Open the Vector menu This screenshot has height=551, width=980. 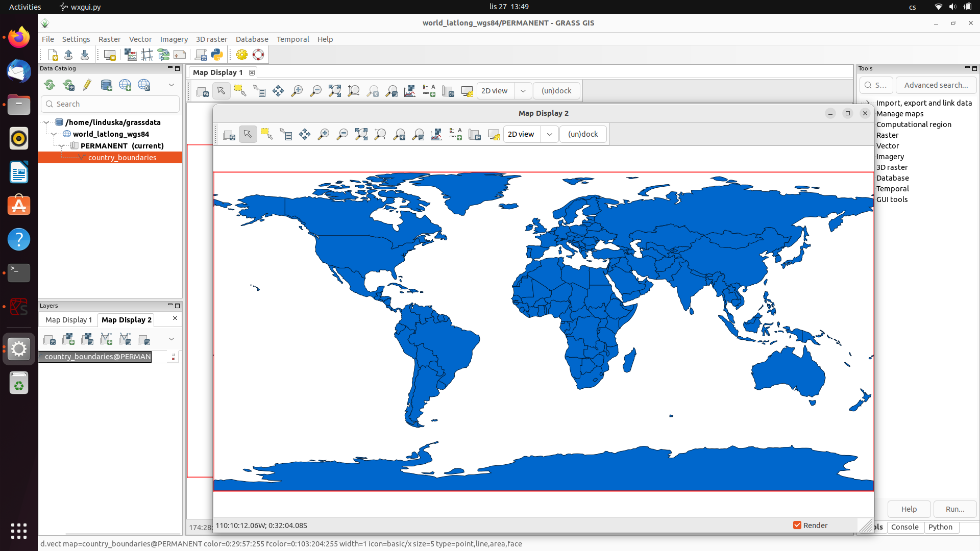point(140,39)
